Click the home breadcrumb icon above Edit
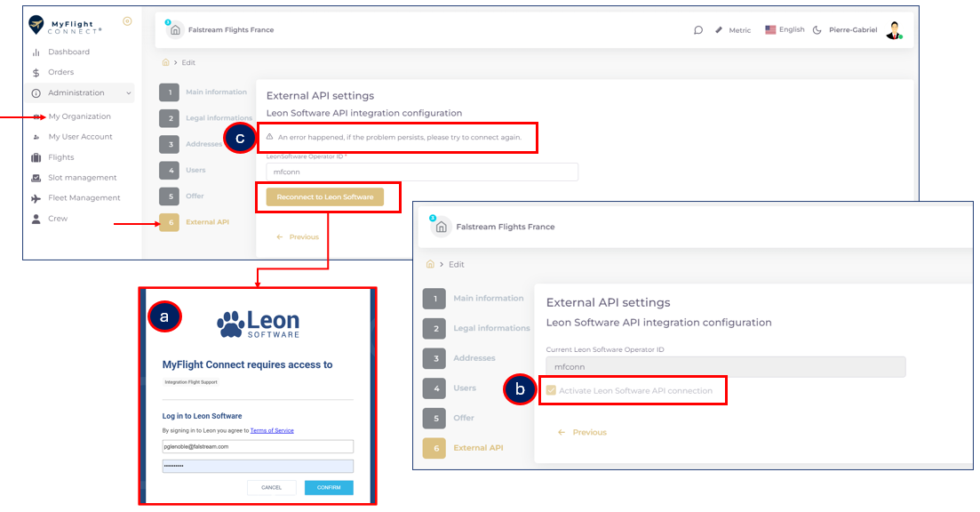980x512 pixels. pyautogui.click(x=165, y=63)
